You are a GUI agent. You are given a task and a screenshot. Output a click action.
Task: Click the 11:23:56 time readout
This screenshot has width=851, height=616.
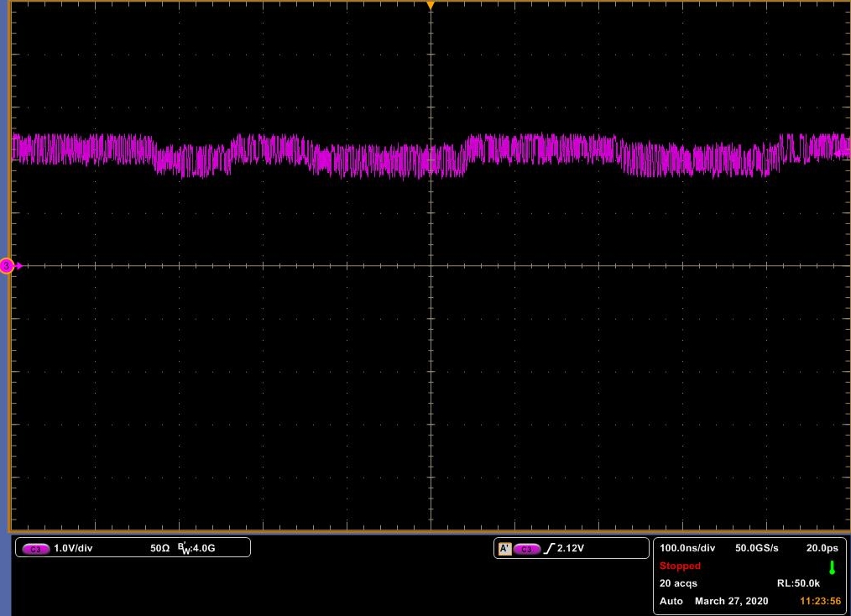coord(820,601)
